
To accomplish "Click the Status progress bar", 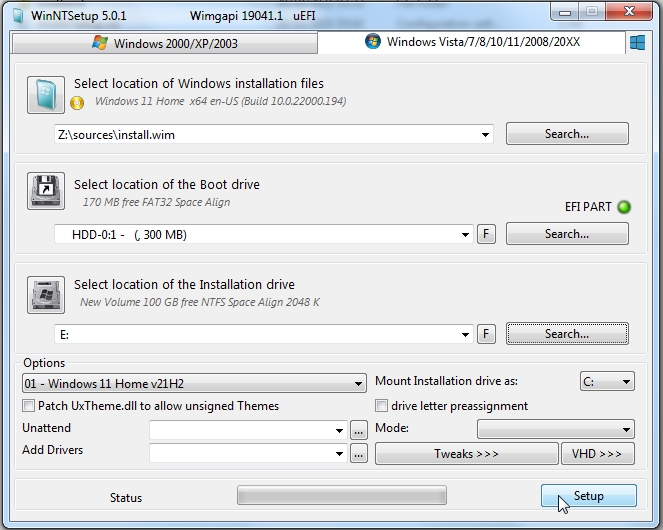I will (342, 495).
